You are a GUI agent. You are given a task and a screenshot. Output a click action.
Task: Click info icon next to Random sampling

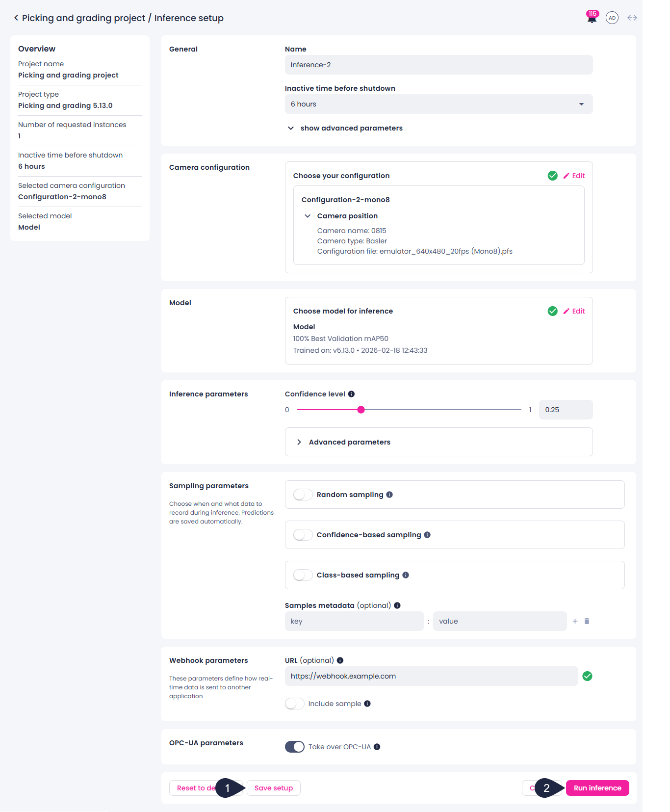pyautogui.click(x=389, y=495)
